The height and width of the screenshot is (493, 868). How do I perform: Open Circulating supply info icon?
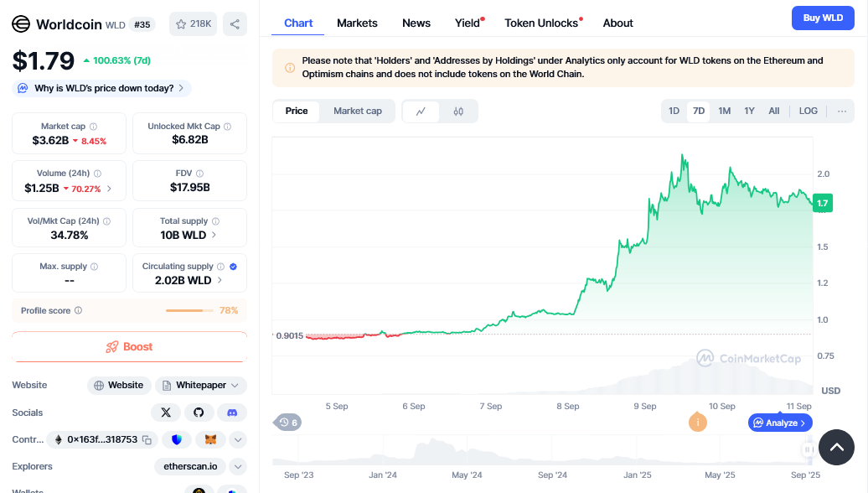tap(221, 267)
